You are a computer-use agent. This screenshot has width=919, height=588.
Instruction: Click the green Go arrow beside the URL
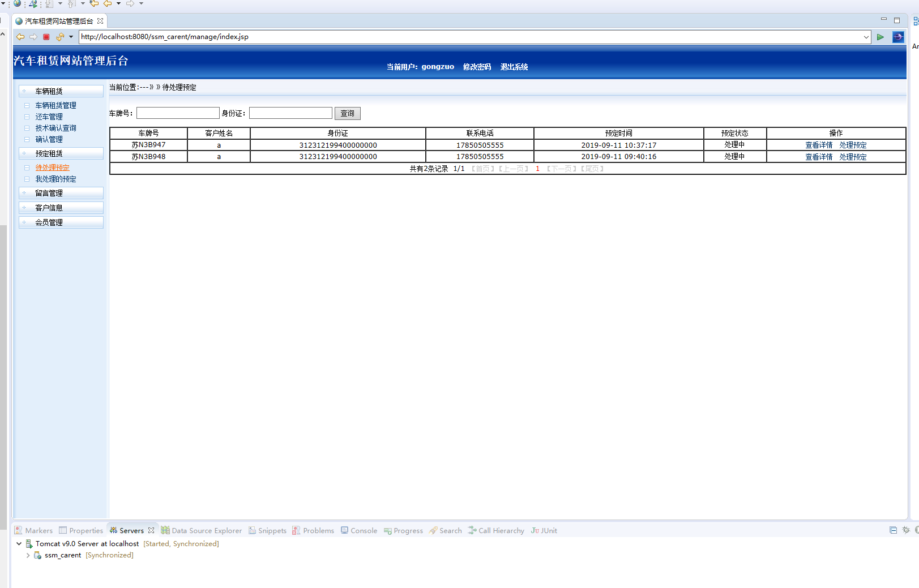880,37
